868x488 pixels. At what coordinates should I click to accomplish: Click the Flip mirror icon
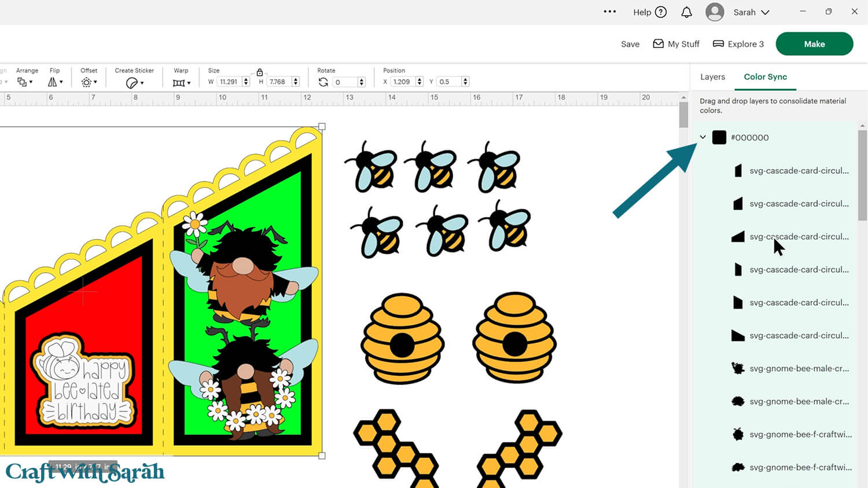(52, 82)
